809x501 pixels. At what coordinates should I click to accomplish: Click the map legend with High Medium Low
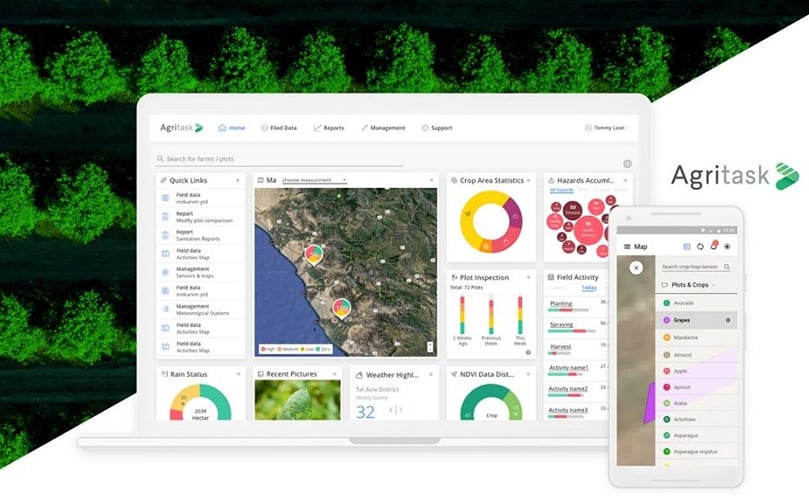point(296,349)
